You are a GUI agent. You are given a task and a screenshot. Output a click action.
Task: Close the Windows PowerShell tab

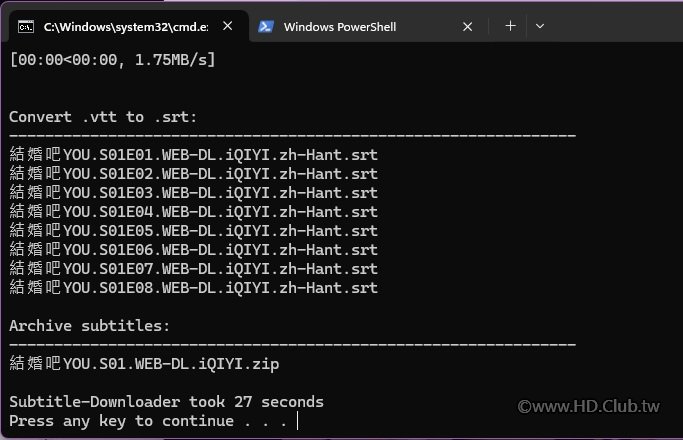coord(468,27)
